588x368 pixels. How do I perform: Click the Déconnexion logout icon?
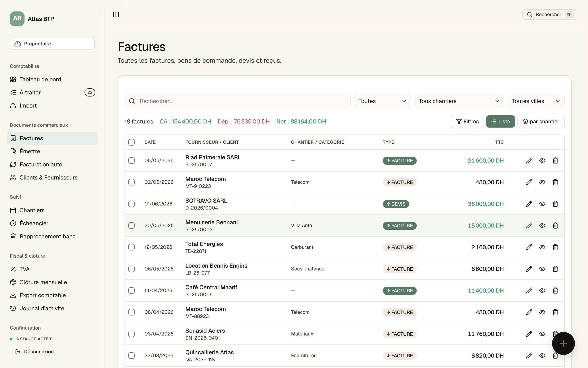point(18,351)
